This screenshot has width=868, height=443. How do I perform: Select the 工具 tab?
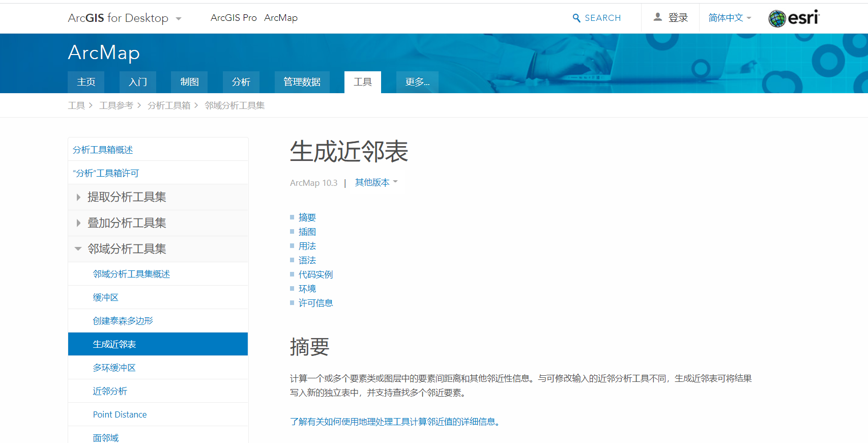pyautogui.click(x=363, y=82)
